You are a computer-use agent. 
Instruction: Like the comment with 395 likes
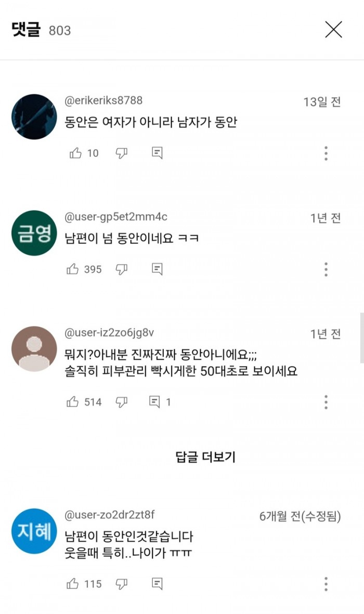[73, 269]
